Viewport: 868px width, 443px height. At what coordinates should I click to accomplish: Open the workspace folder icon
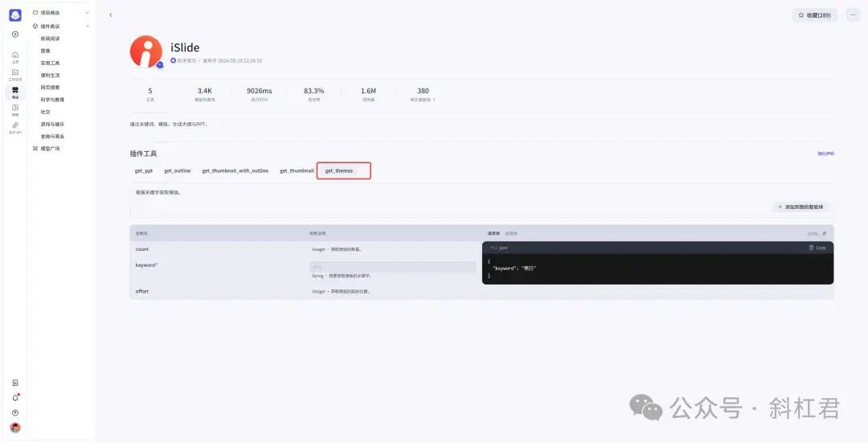15,74
